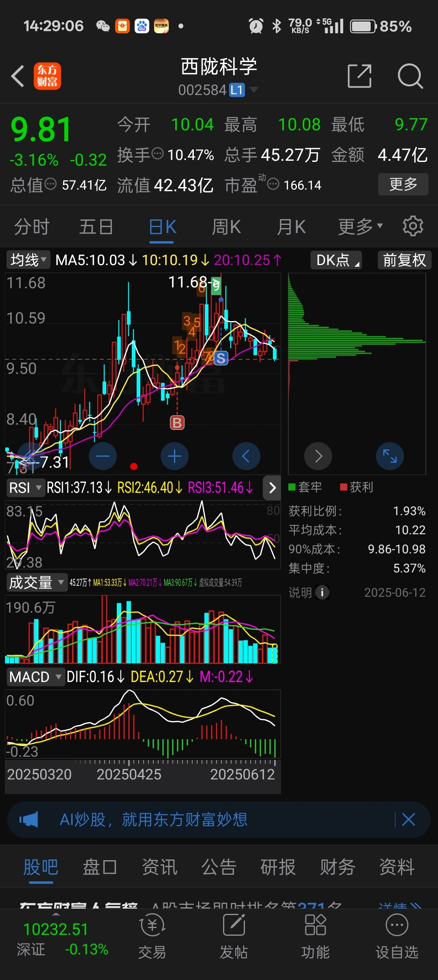Switch to 月K tab

pyautogui.click(x=291, y=227)
